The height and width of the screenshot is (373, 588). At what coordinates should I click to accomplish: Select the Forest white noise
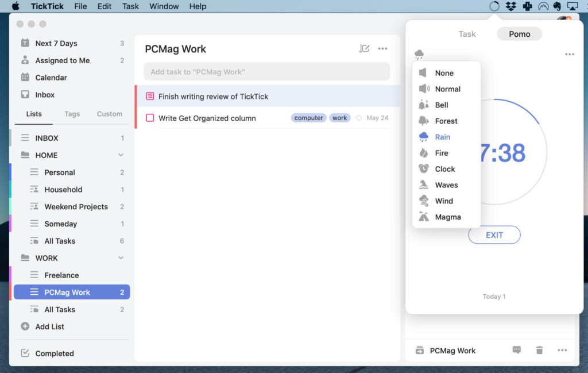point(446,121)
